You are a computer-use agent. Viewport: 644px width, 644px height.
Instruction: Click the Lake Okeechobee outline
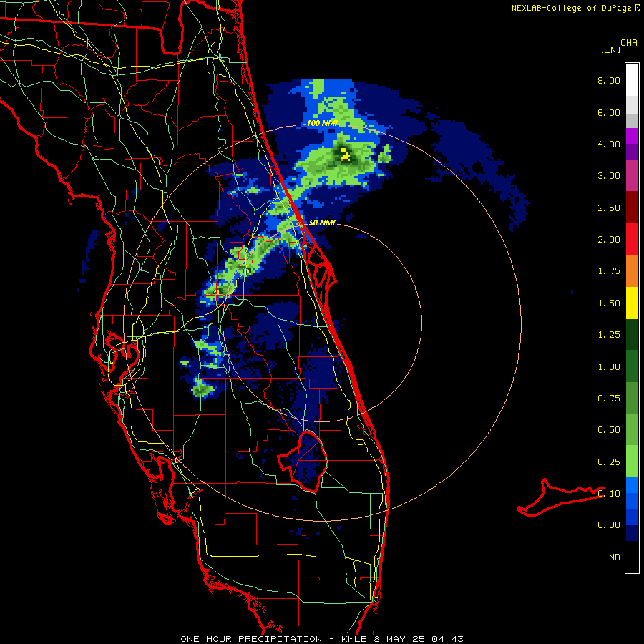pos(303,462)
